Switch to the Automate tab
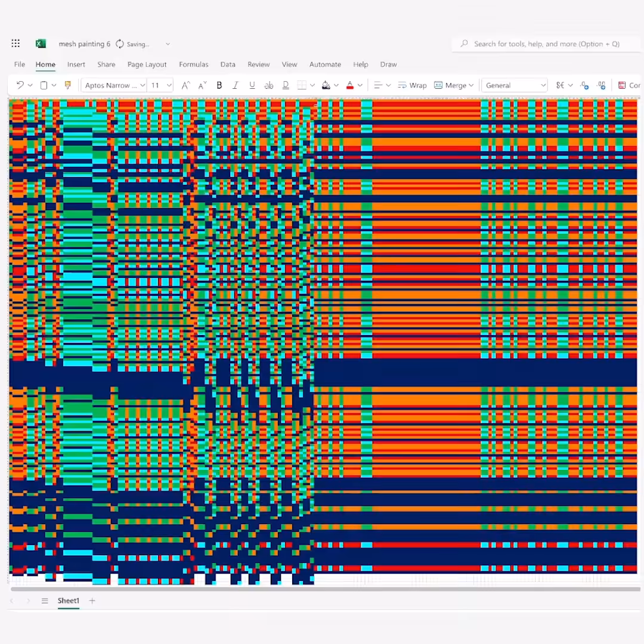Image resolution: width=644 pixels, height=644 pixels. tap(325, 64)
